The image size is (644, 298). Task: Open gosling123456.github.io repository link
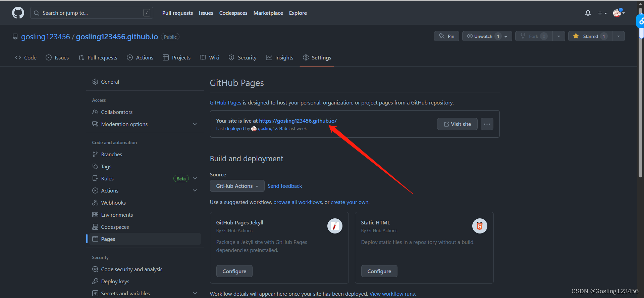[117, 37]
